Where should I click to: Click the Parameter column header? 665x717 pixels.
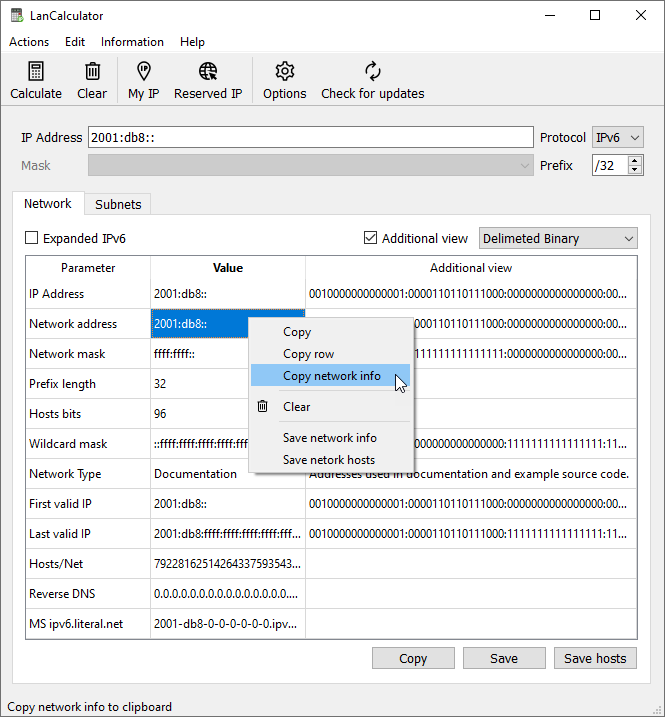coord(88,268)
